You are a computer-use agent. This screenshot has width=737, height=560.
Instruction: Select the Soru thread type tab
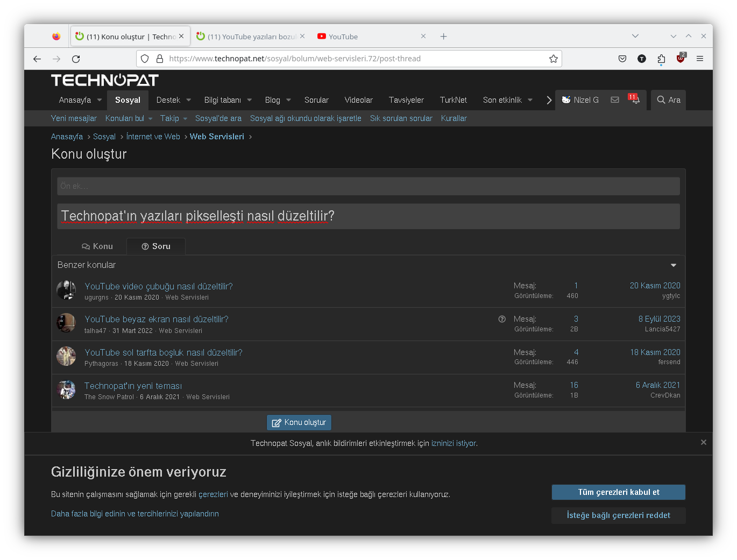pyautogui.click(x=156, y=246)
